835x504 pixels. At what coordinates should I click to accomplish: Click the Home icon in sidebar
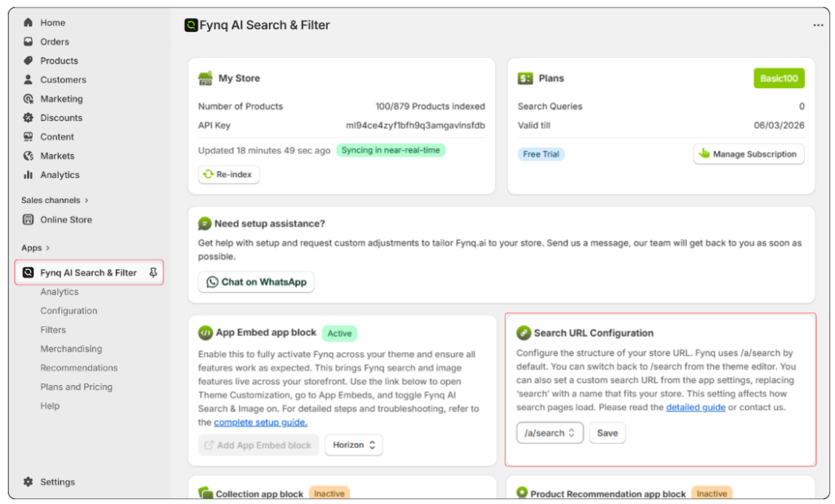[29, 22]
